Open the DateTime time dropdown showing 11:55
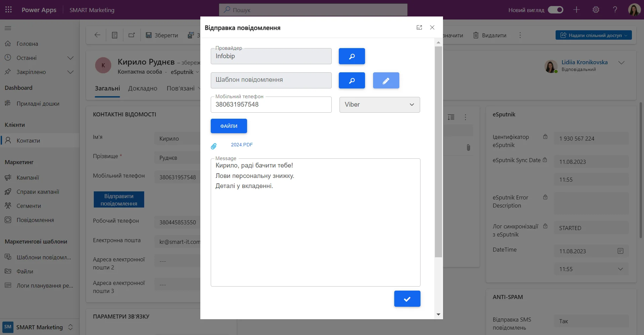Image resolution: width=644 pixels, height=335 pixels. (x=620, y=269)
